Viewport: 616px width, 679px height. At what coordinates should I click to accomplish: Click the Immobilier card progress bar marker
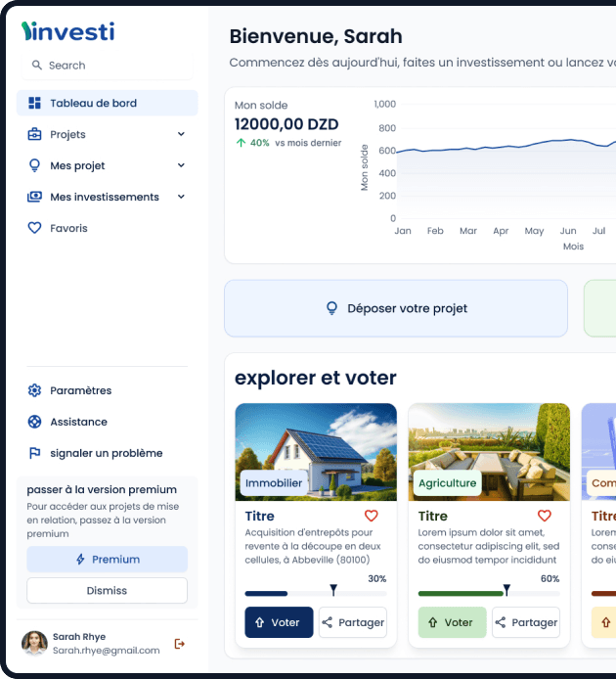point(333,590)
